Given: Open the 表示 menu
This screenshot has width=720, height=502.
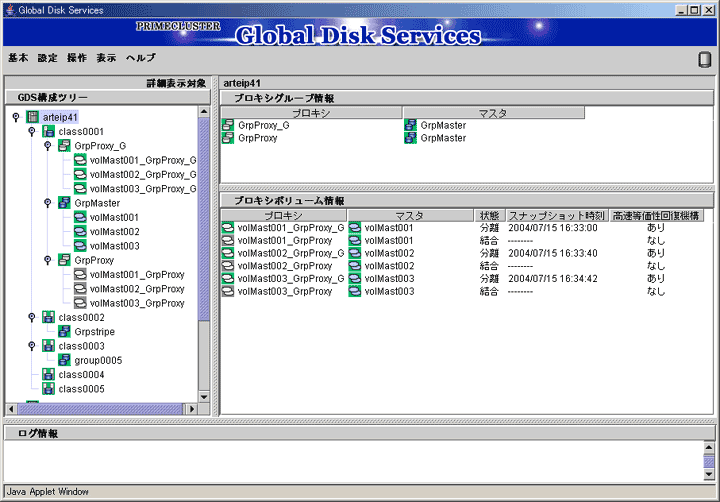Looking at the screenshot, I should (x=106, y=58).
